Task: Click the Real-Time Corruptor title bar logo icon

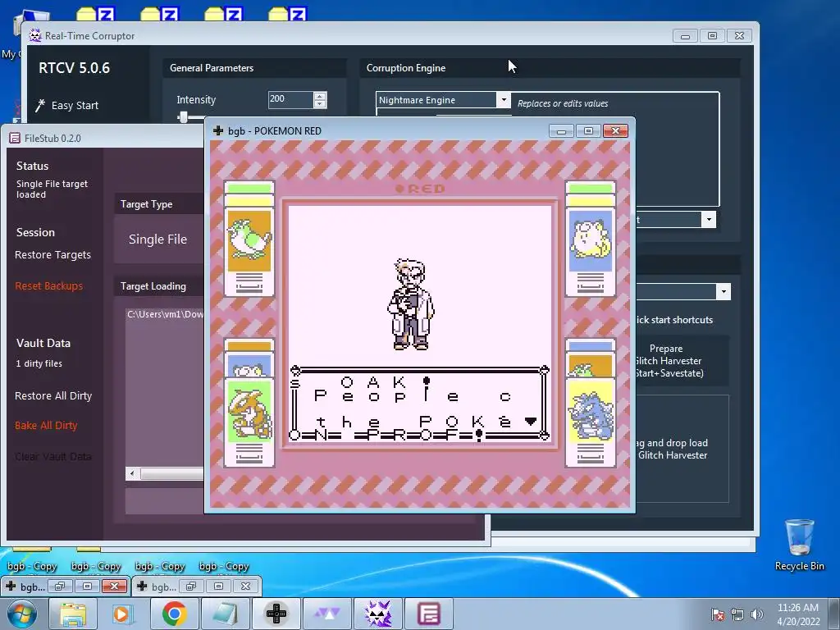Action: (x=34, y=36)
